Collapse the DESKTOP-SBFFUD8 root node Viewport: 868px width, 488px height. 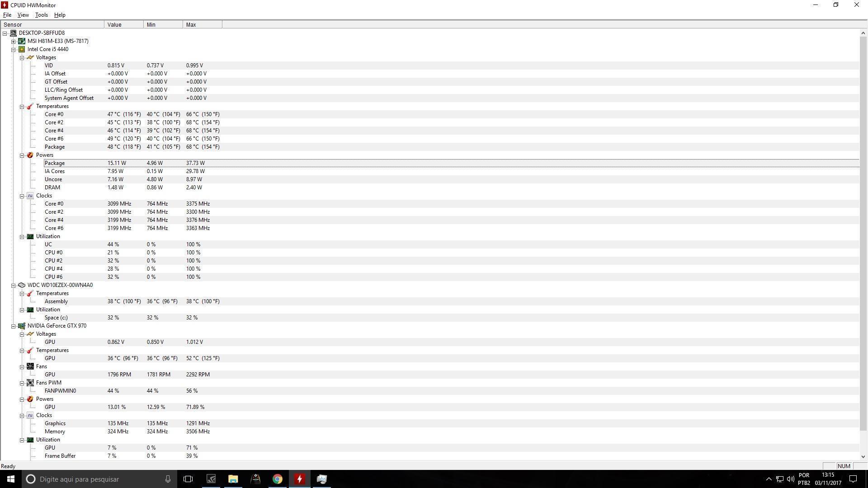coord(5,33)
